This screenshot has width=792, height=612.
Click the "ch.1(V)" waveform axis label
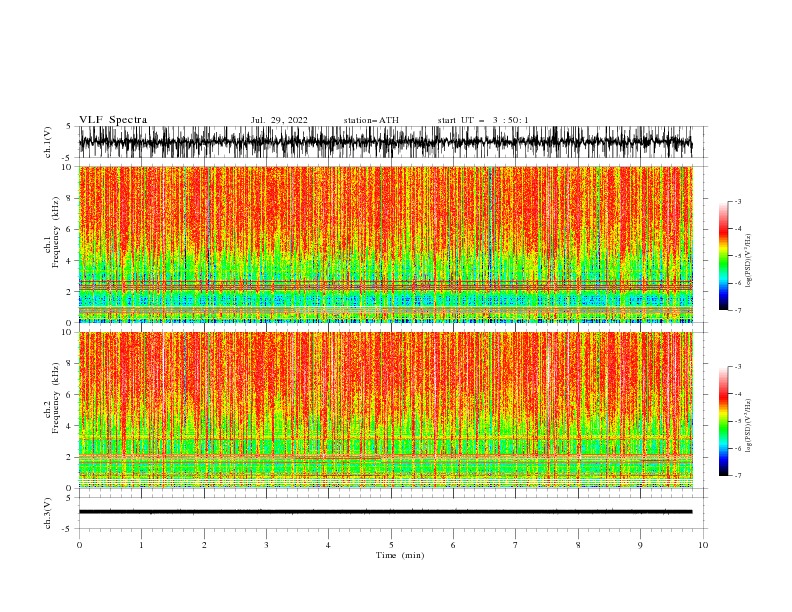point(48,142)
